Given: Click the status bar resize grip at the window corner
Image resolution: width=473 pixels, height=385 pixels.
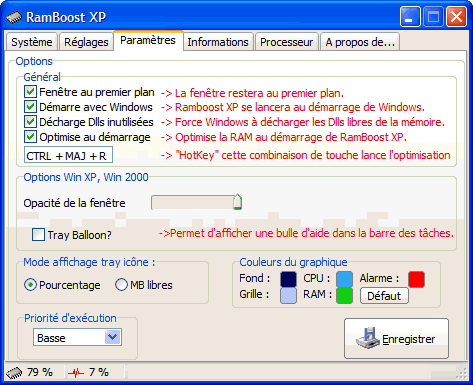Looking at the screenshot, I should point(461,373).
